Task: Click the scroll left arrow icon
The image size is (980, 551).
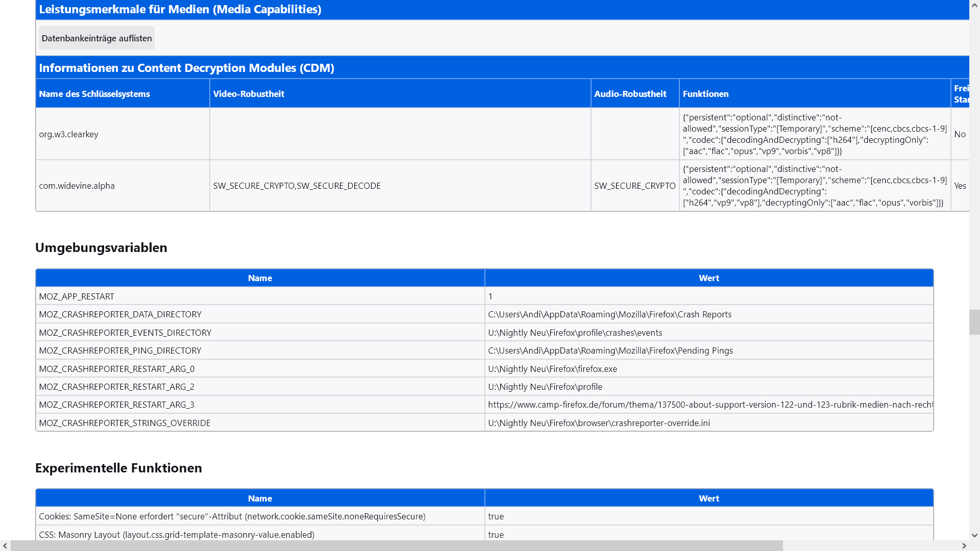Action: 5,545
